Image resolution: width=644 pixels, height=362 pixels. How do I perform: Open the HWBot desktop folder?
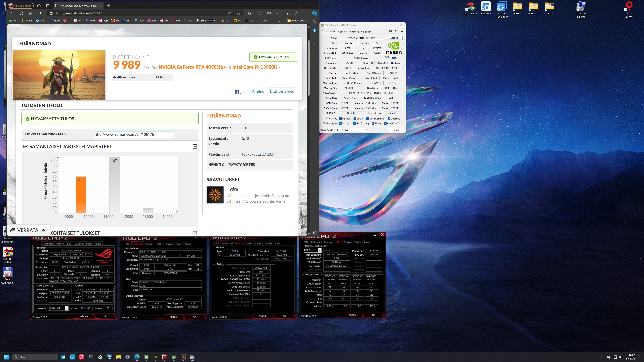(518, 8)
